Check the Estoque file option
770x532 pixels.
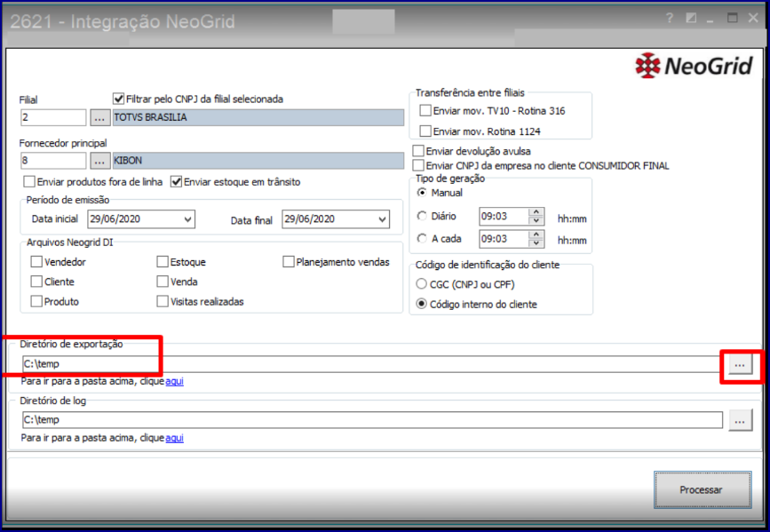point(163,262)
